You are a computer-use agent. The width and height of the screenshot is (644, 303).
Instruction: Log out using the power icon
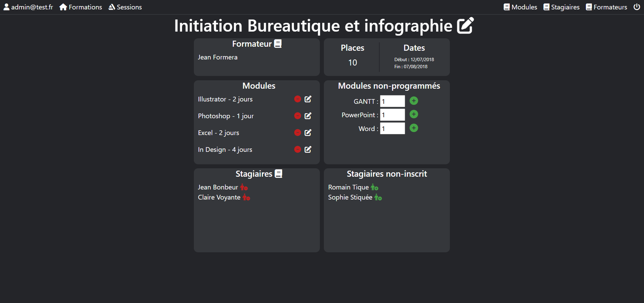(637, 6)
